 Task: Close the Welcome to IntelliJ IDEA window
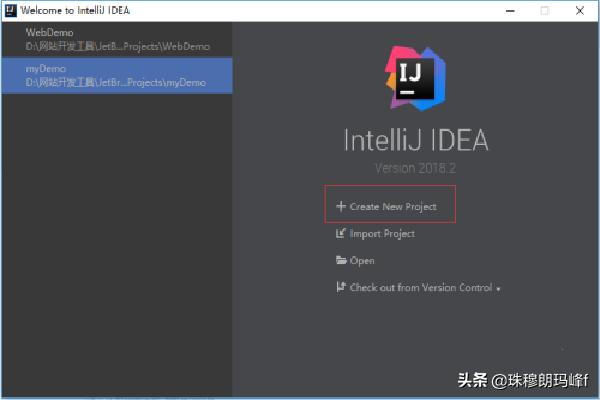580,11
